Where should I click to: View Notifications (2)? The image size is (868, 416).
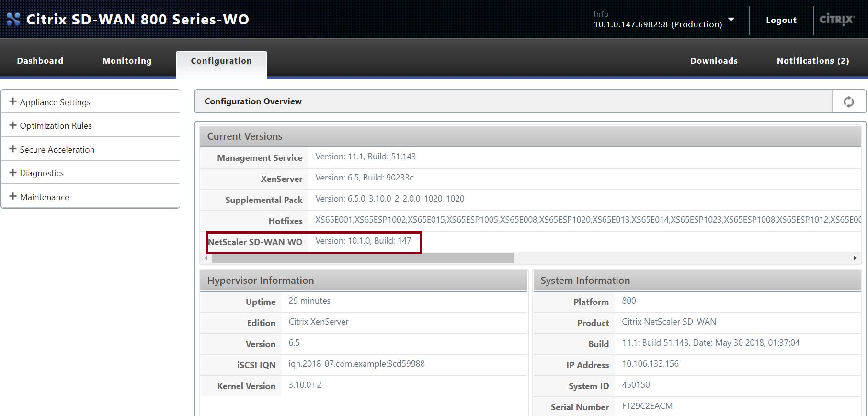coord(813,61)
